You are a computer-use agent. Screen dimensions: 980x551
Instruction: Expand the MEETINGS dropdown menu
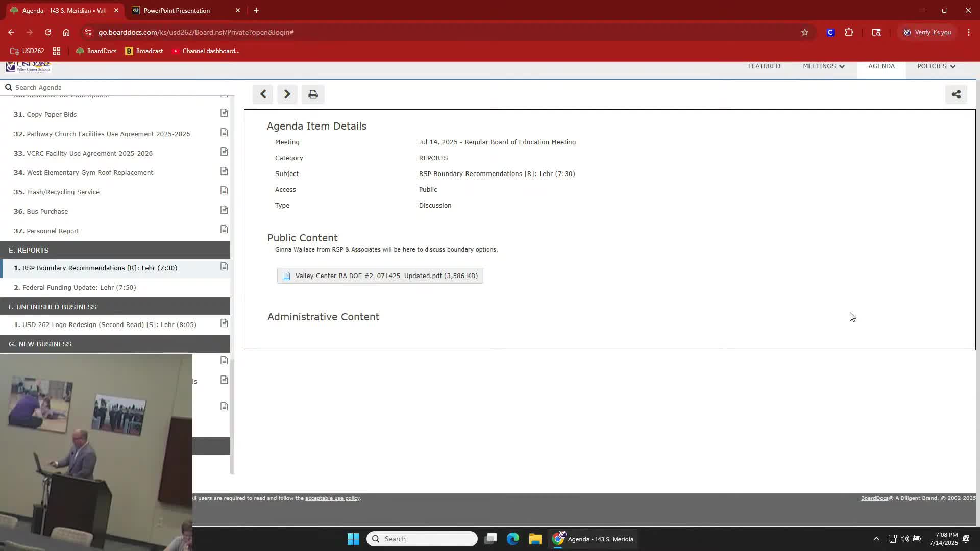coord(823,66)
